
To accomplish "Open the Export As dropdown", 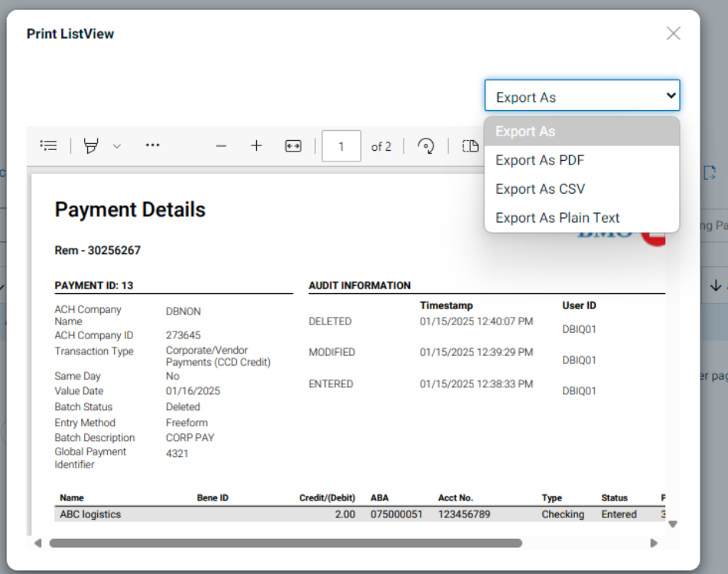I will coord(582,95).
